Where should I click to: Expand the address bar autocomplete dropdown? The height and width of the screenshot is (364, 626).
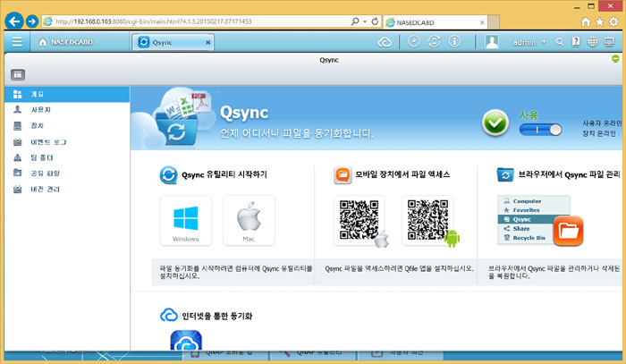365,21
